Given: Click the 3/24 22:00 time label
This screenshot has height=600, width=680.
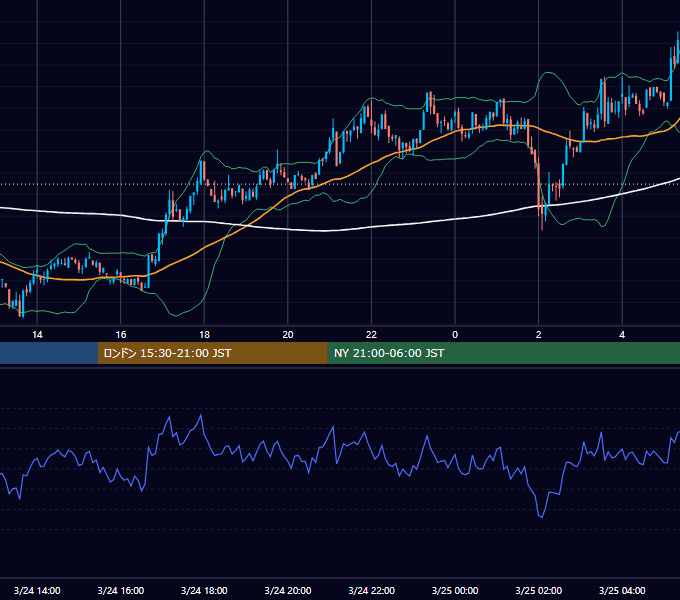Looking at the screenshot, I should coord(372,590).
